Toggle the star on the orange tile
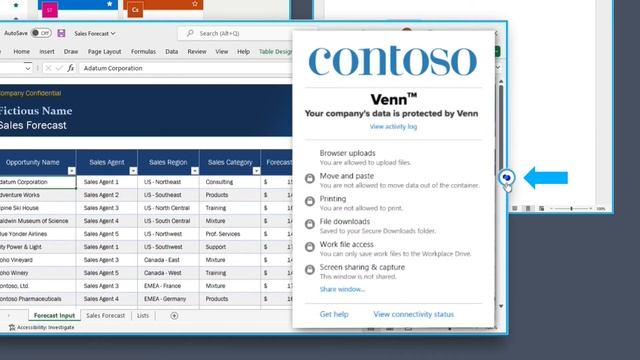The height and width of the screenshot is (360, 640). [x=195, y=4]
